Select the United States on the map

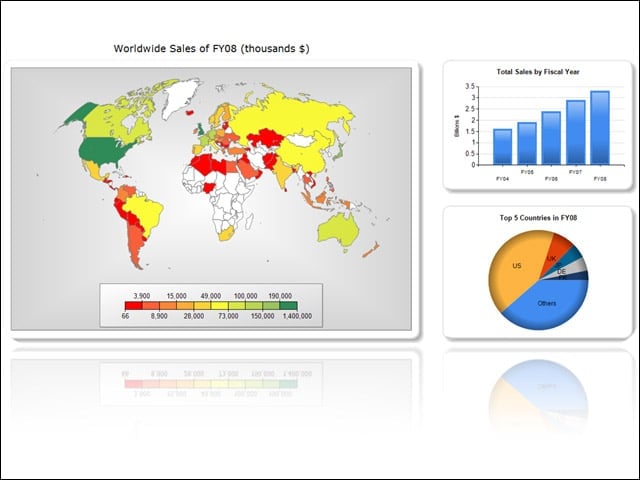(102, 150)
